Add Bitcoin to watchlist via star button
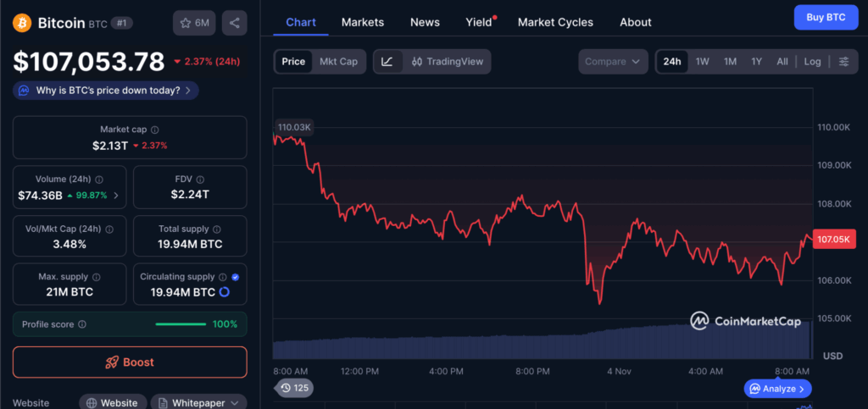This screenshot has height=409, width=868. click(x=194, y=23)
